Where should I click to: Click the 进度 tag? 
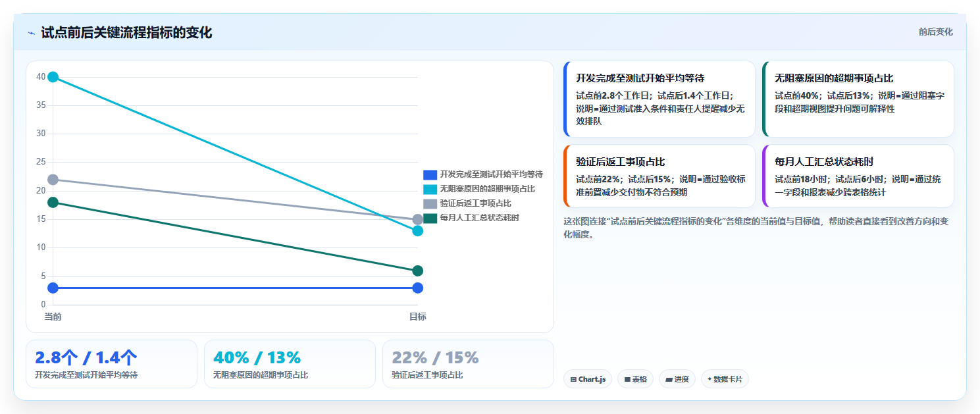click(x=677, y=379)
